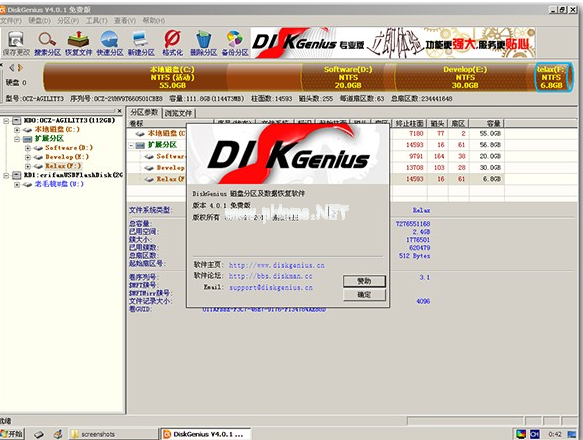This screenshot has height=440, width=583.
Task: Collapse the HD0:OCZ-AGILITY3 tree node
Action: (x=6, y=121)
